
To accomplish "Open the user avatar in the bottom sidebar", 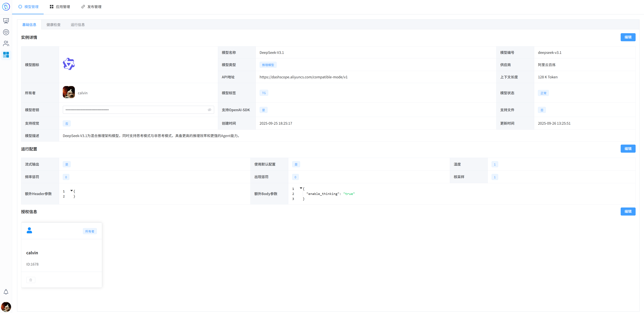I will 6,306.
